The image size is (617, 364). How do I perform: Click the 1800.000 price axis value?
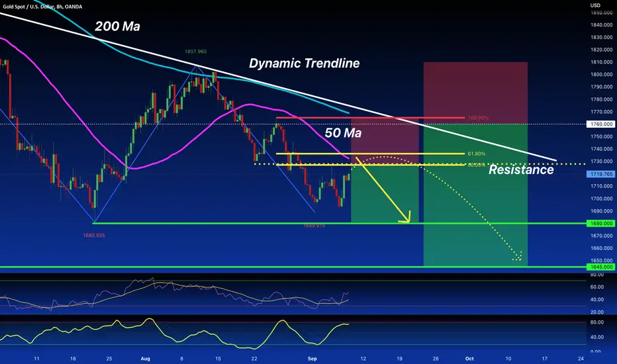pyautogui.click(x=602, y=74)
